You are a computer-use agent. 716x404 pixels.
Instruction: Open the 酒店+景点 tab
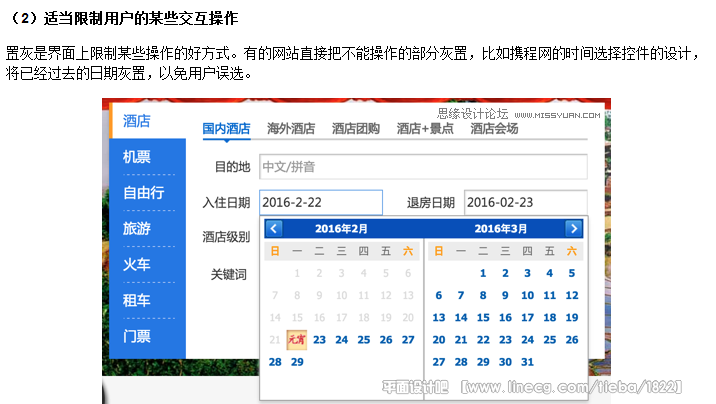425,129
